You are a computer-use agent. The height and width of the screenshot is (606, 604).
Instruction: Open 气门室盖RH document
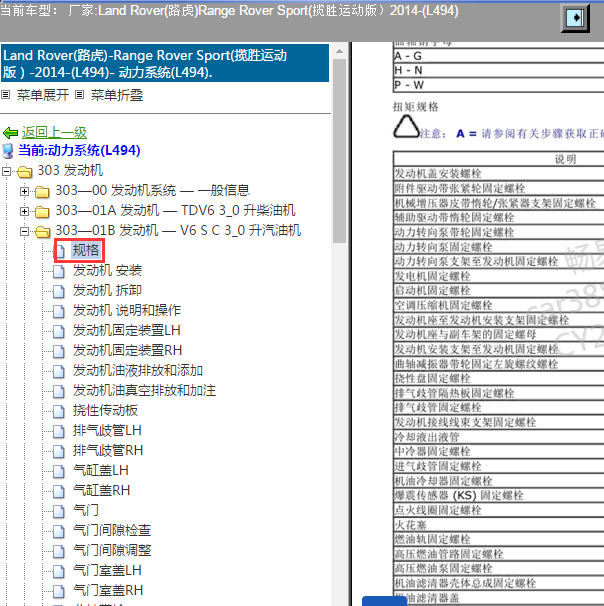click(108, 591)
